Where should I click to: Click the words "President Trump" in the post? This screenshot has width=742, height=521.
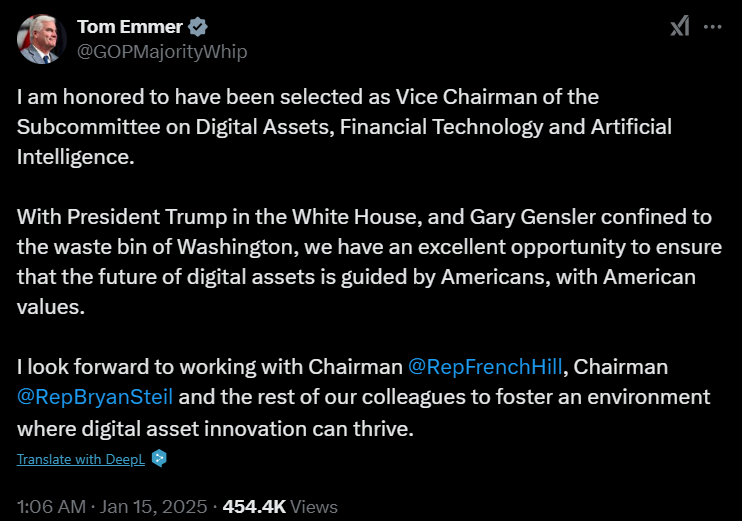(137, 217)
